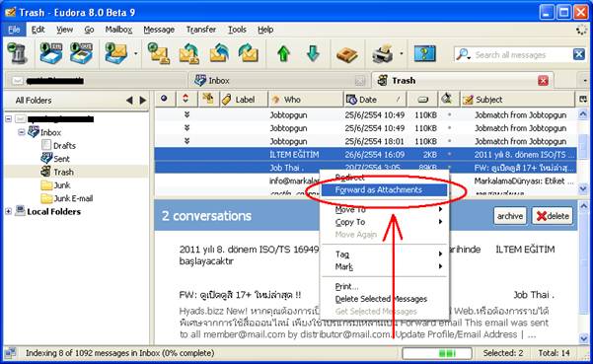Click the green up arrow previous message icon
The image size is (593, 364).
pyautogui.click(x=283, y=53)
